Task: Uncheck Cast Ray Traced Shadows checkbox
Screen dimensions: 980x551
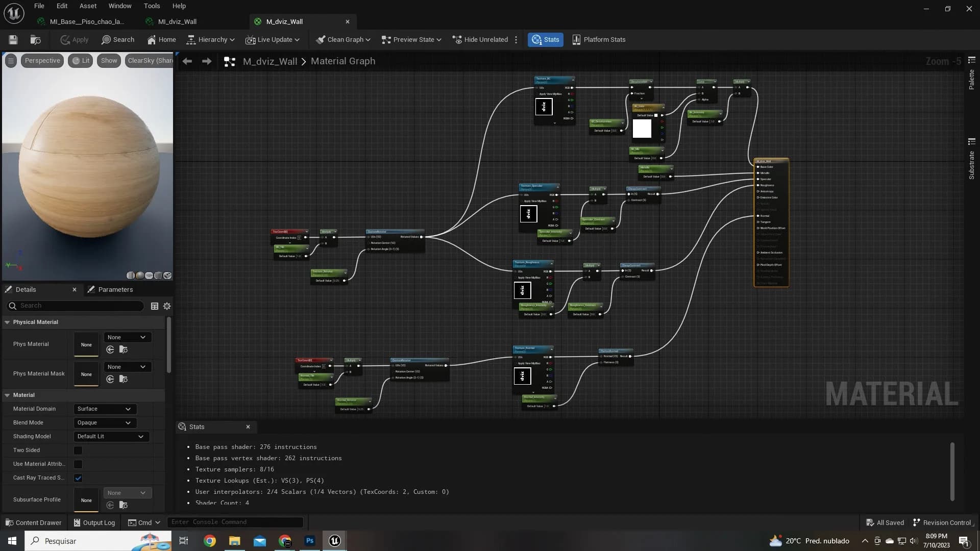Action: [x=78, y=478]
